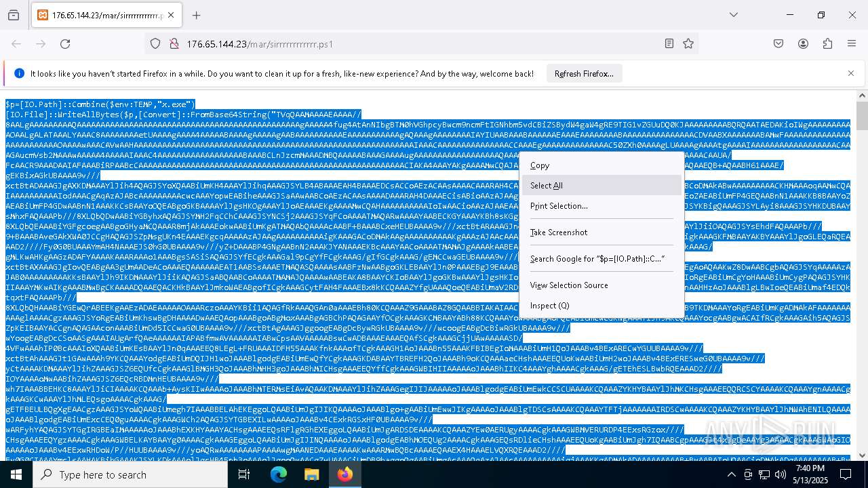The height and width of the screenshot is (488, 868).
Task: Open the Firefox account icon
Action: [803, 44]
